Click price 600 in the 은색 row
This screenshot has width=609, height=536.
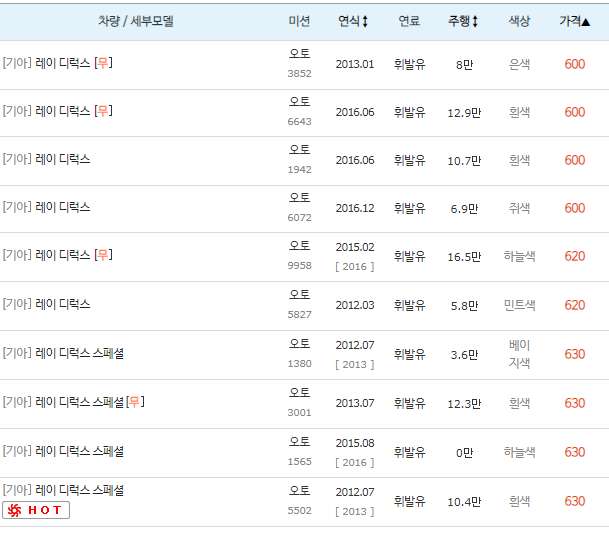(x=575, y=64)
